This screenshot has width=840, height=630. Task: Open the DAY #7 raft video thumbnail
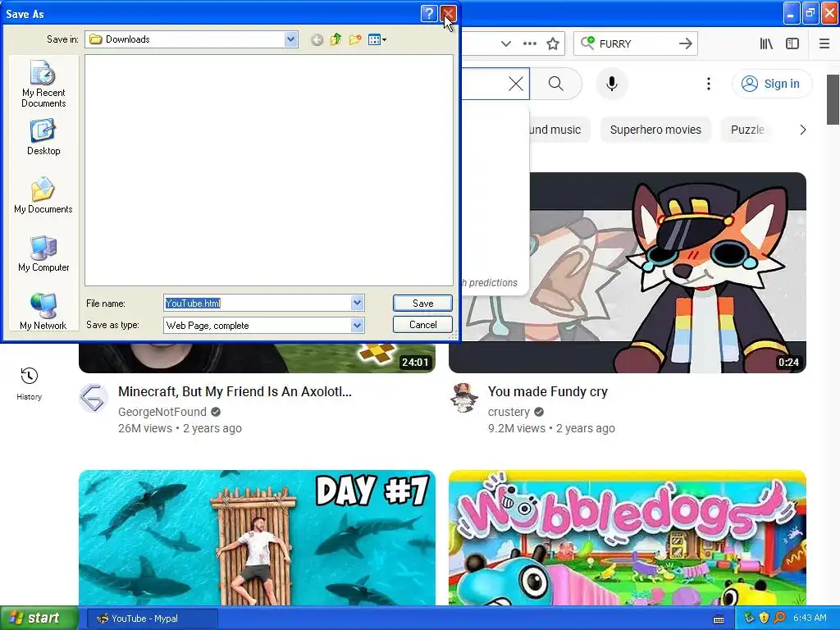tap(257, 537)
